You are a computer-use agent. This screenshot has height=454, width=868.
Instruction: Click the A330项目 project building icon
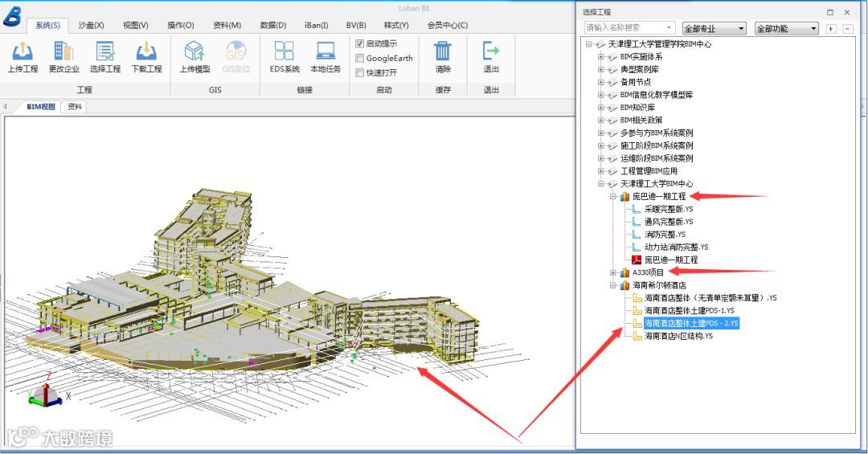(625, 272)
